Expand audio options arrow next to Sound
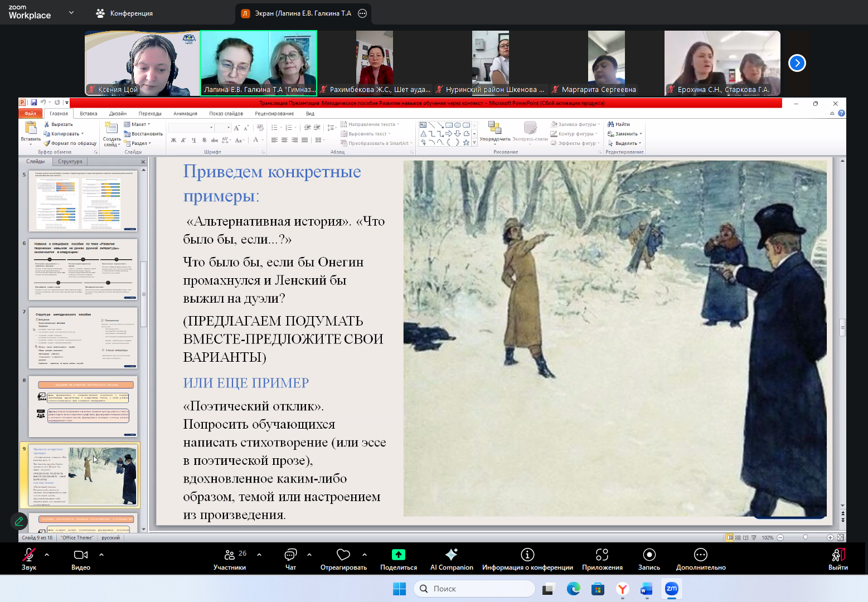Screen dimensions: 868x602 [47, 555]
